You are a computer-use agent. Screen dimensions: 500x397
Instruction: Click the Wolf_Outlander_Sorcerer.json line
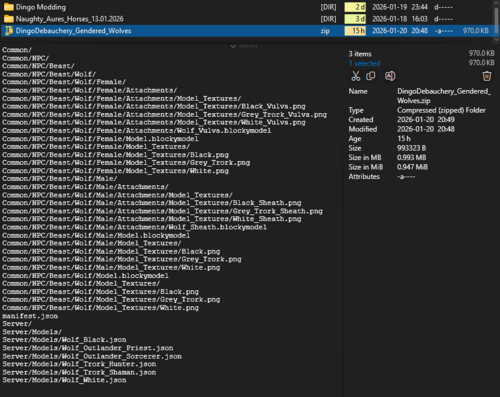92,356
